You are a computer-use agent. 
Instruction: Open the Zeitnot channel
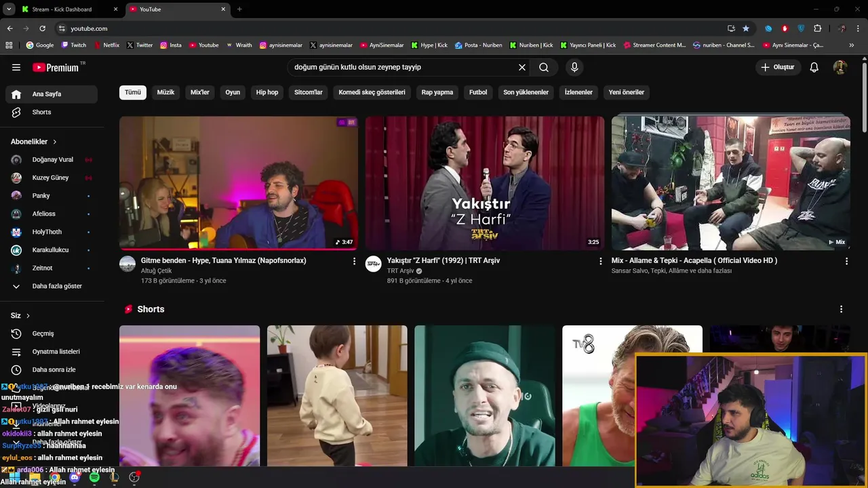pyautogui.click(x=52, y=268)
